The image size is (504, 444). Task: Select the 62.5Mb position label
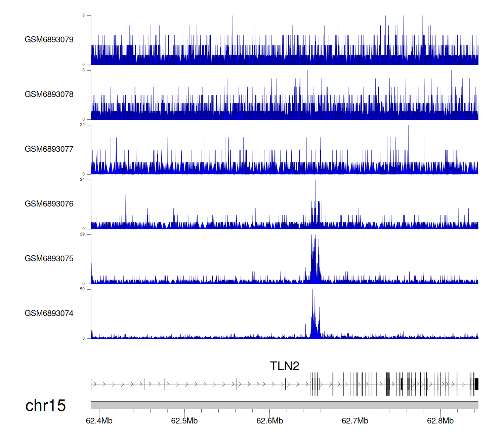click(x=184, y=421)
